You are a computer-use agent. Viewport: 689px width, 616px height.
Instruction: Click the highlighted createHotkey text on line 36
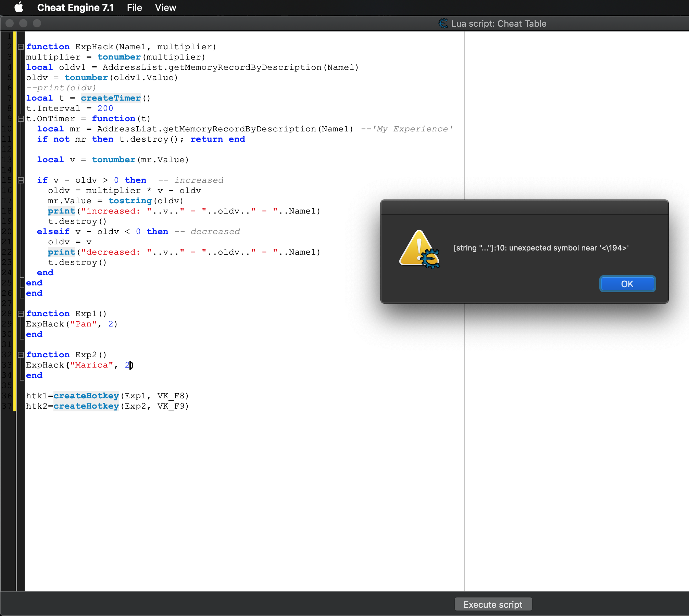86,396
